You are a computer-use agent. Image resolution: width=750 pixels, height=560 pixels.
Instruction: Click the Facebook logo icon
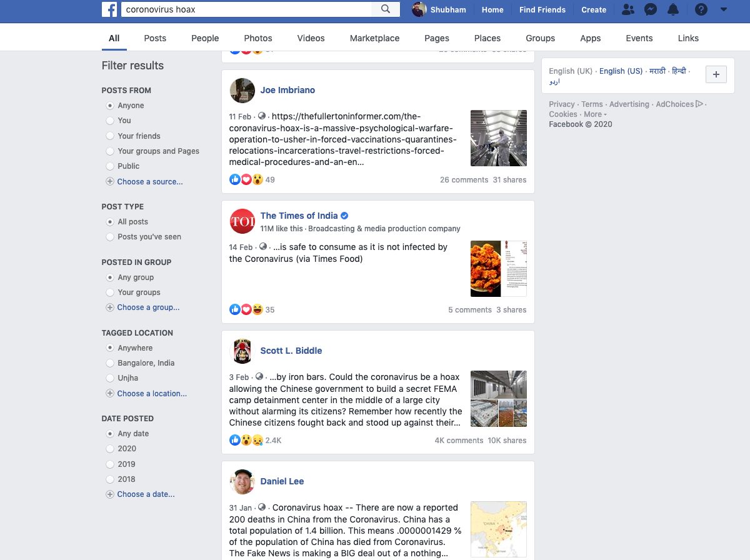click(x=109, y=9)
